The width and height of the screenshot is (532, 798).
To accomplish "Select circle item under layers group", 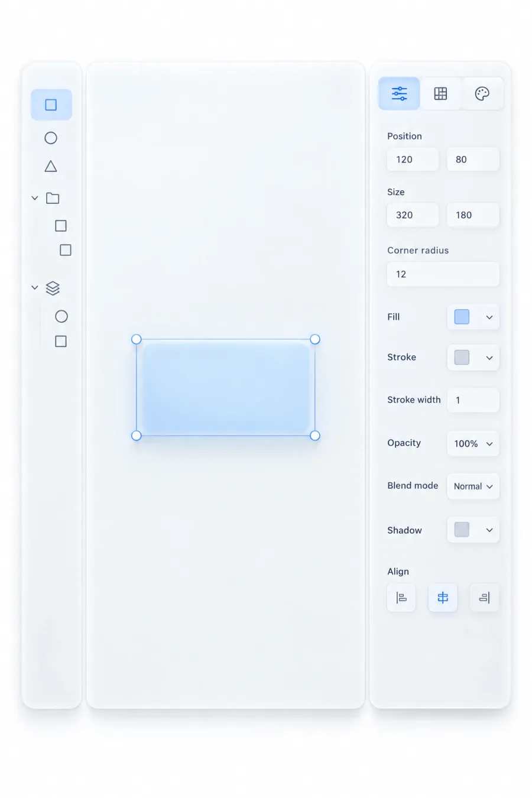I will coord(61,316).
